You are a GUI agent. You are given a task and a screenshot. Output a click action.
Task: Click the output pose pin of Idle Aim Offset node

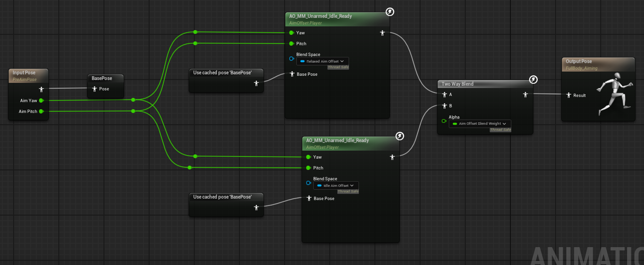pos(392,157)
